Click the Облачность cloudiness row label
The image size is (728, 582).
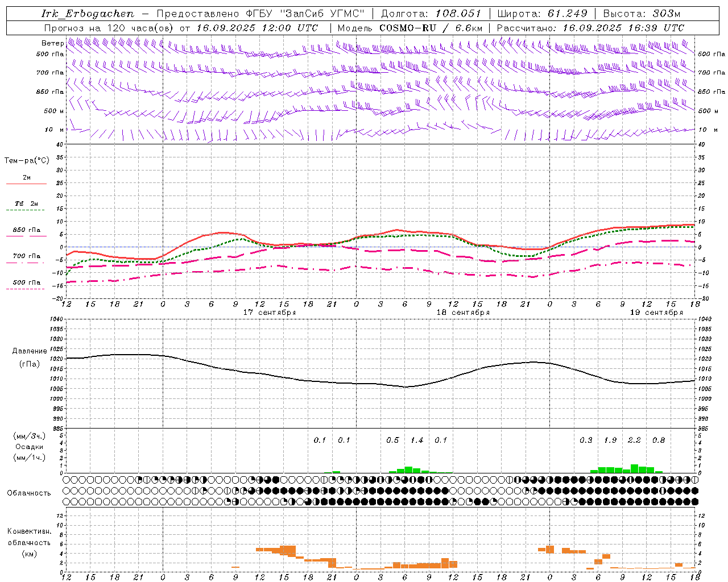[29, 493]
